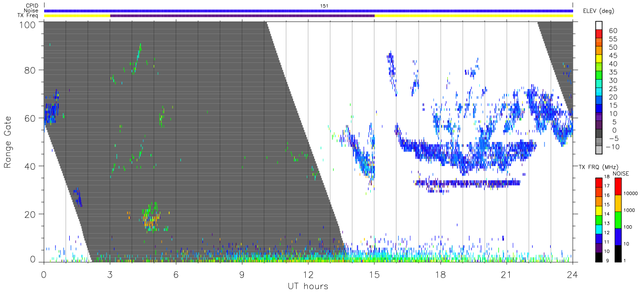The image size is (644, 297).
Task: Click the UT hours axis title
Action: pos(308,286)
